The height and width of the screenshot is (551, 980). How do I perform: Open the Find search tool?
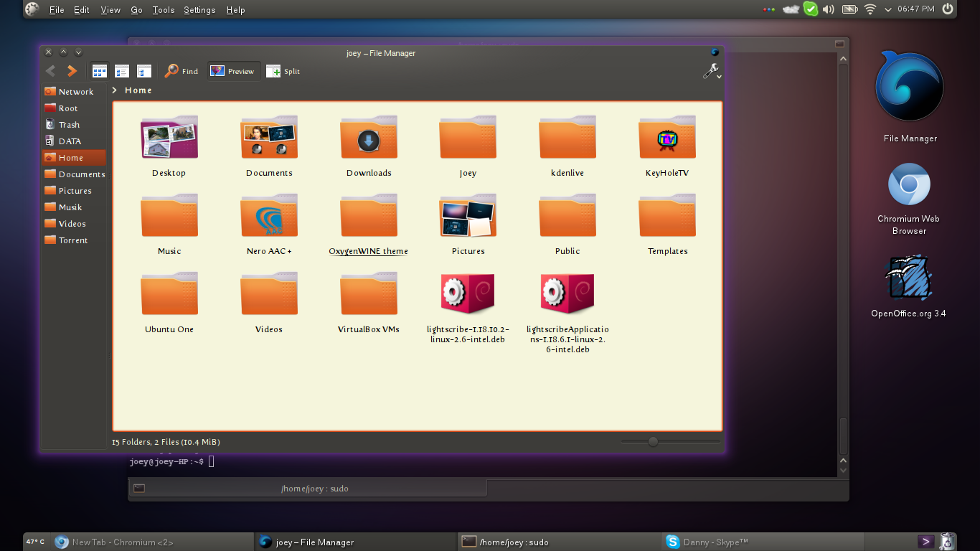pos(182,71)
